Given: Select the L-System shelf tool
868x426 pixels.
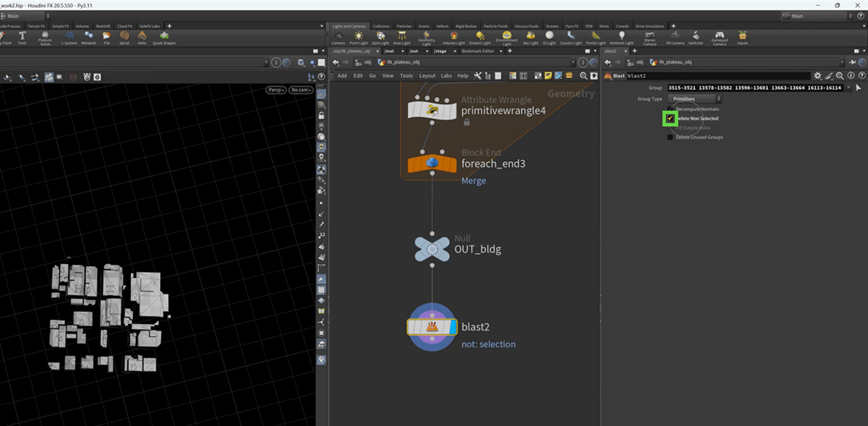Looking at the screenshot, I should tap(69, 36).
